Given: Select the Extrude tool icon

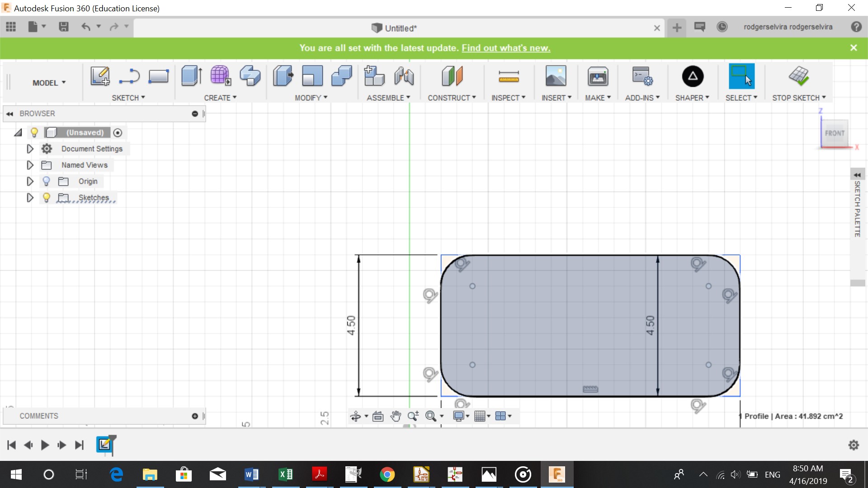Looking at the screenshot, I should (191, 75).
